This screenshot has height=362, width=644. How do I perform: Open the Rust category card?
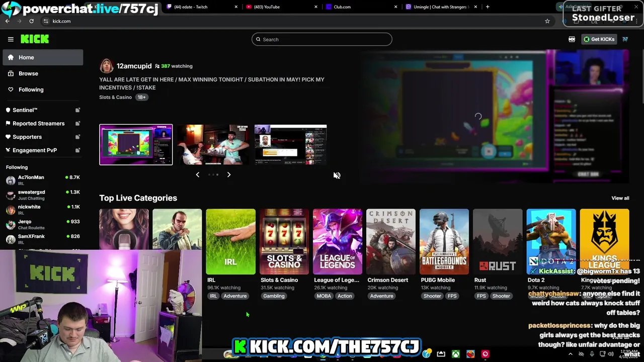click(498, 242)
